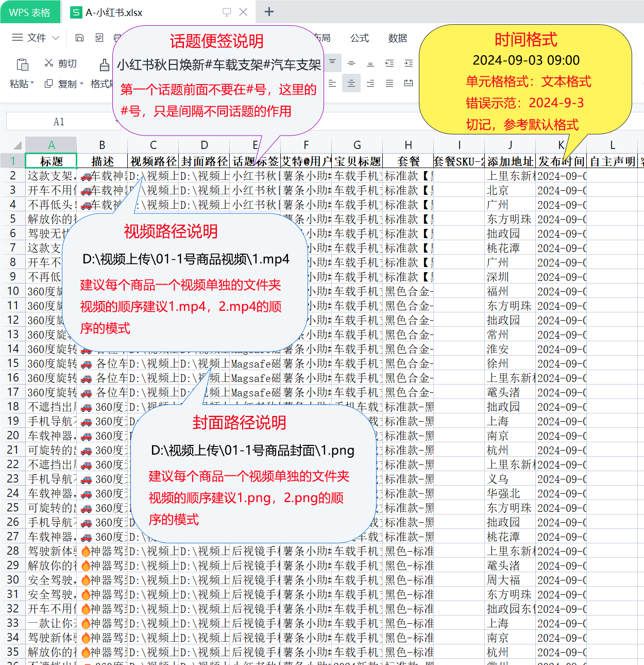644x665 pixels.
Task: Click the WPS sheet icon on the file tab
Action: click(x=76, y=12)
